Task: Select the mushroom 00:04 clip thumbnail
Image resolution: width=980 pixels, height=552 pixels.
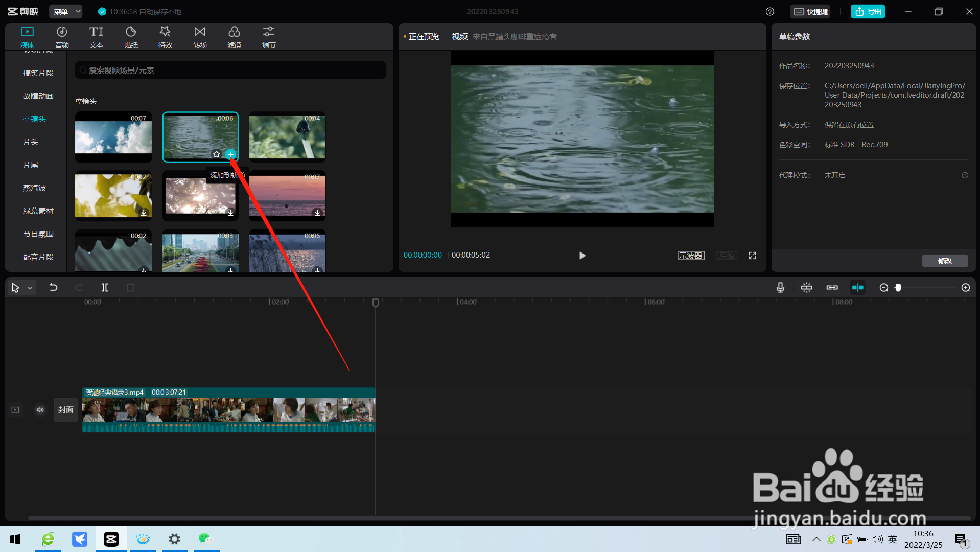Action: coord(287,136)
